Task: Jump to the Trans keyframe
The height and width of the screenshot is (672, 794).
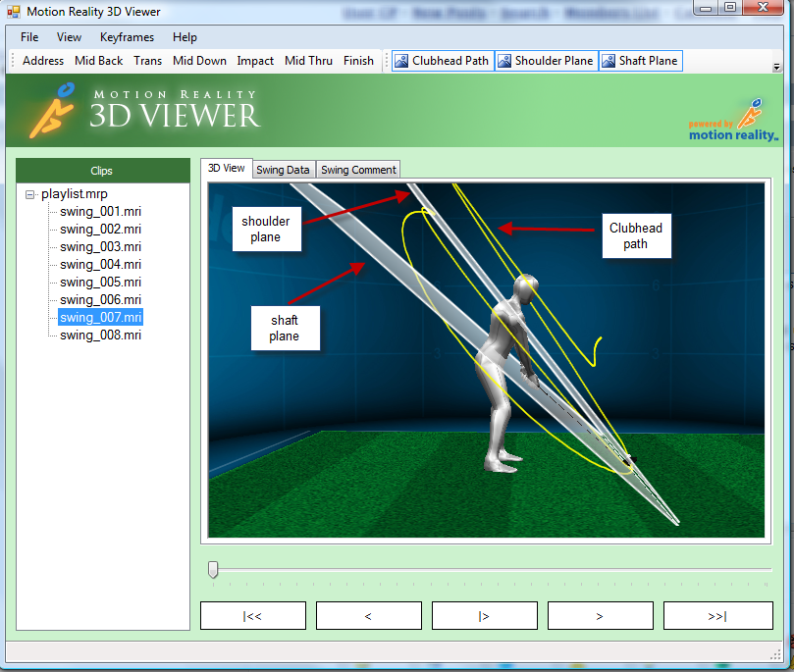Action: tap(148, 61)
